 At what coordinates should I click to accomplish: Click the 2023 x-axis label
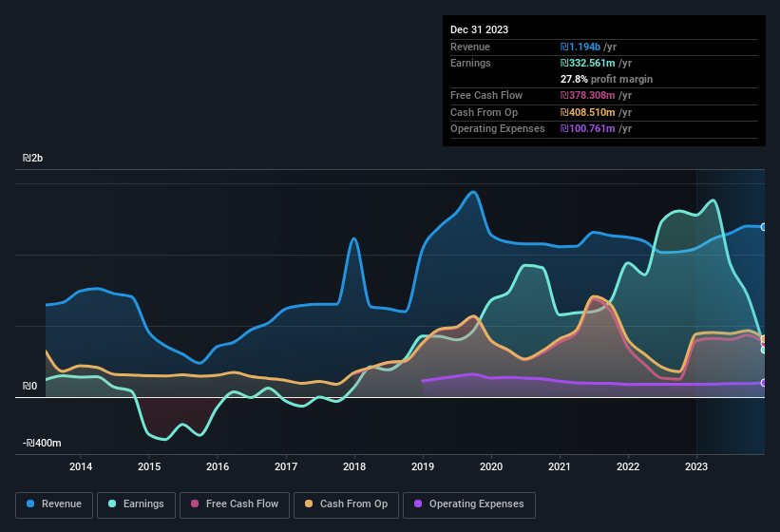point(696,466)
